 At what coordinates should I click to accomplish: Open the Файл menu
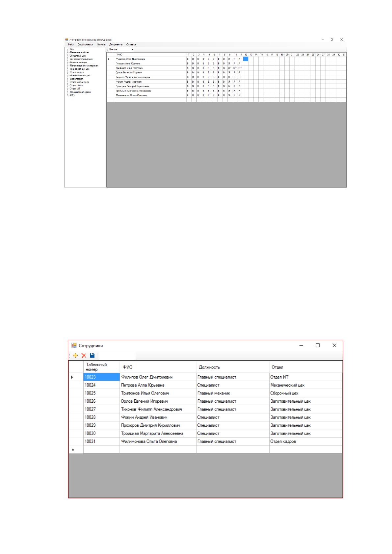coord(70,44)
